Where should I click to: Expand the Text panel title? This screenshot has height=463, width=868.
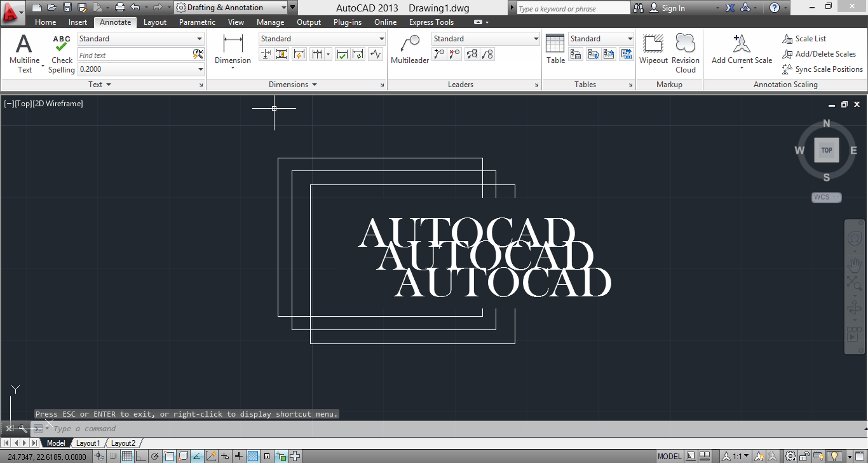[99, 85]
